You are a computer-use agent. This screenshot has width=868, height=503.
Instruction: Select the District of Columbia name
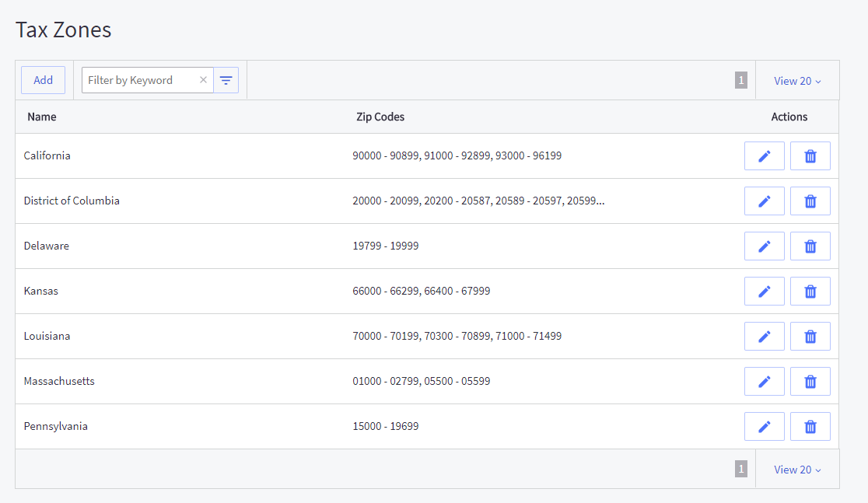tap(72, 201)
